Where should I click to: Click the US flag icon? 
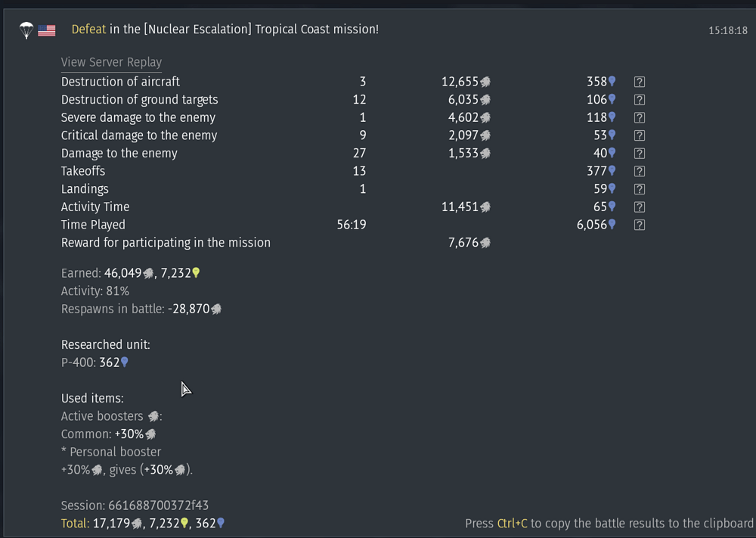point(47,30)
